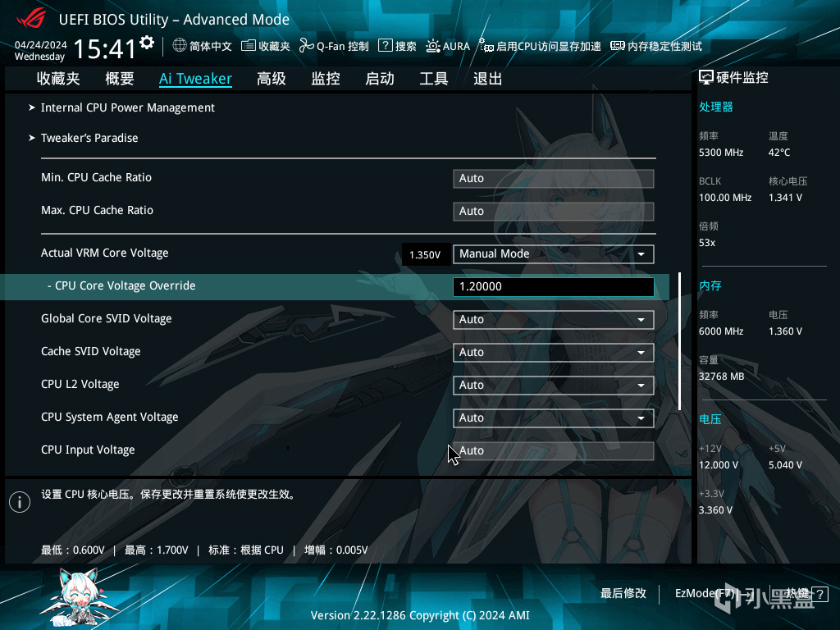
Task: Open the Q-Fan 控制 fan tuning icon
Action: [305, 46]
